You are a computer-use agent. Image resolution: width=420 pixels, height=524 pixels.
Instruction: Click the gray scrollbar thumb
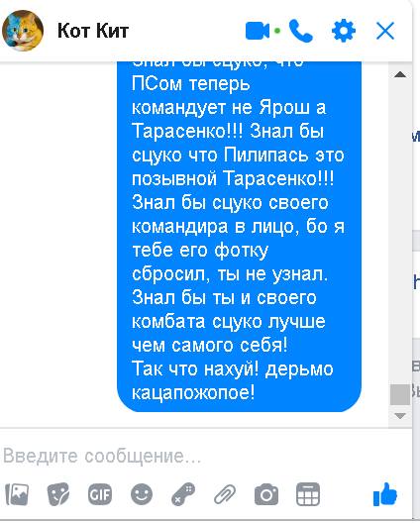(x=400, y=394)
